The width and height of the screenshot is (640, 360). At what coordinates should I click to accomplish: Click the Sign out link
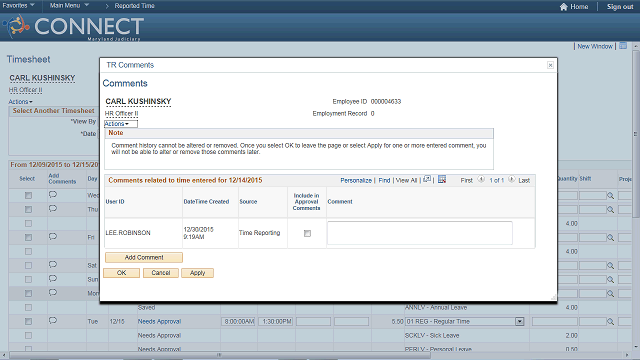coord(620,7)
